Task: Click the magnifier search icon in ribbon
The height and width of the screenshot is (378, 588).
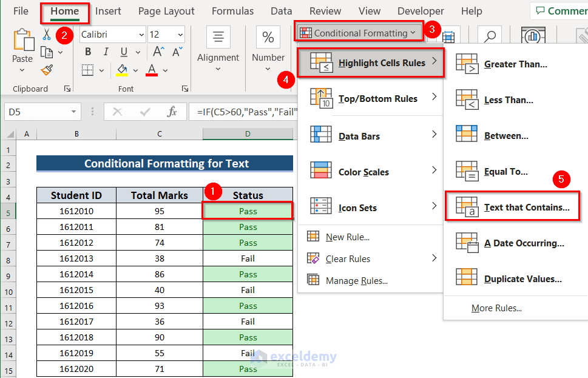Action: [489, 36]
